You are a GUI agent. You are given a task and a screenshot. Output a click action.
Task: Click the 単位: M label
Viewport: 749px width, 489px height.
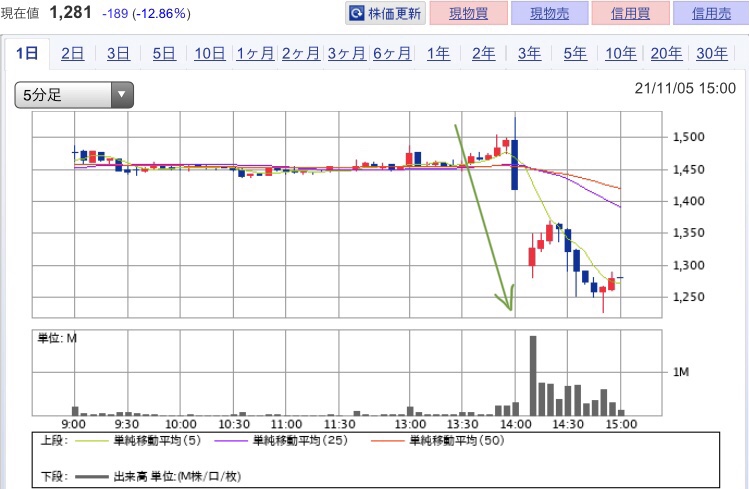[57, 338]
